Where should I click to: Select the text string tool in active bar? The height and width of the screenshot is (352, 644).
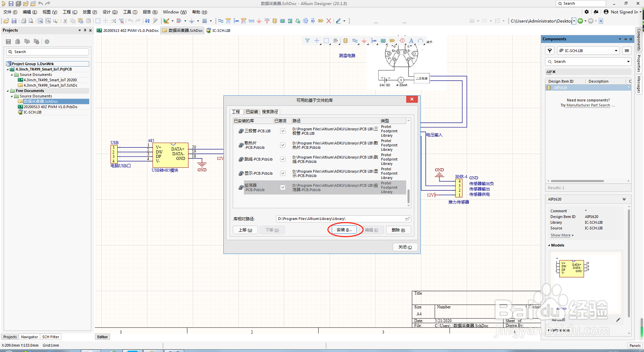coord(411,41)
